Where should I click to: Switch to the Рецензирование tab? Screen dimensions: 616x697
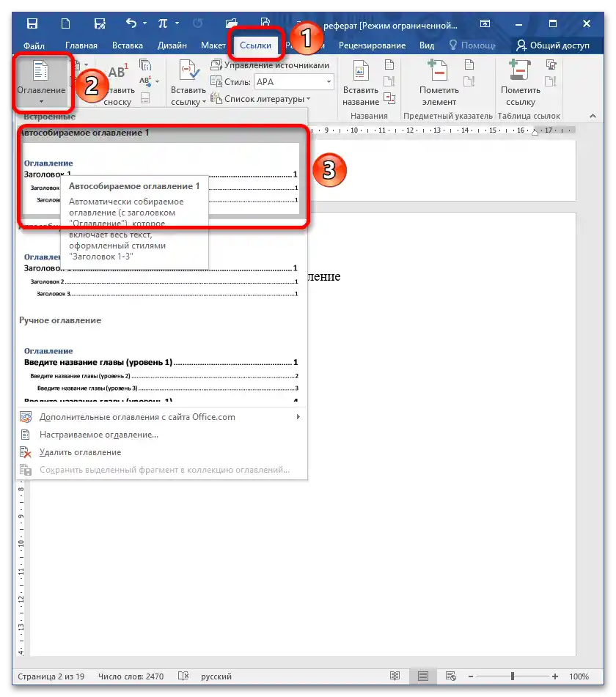372,45
